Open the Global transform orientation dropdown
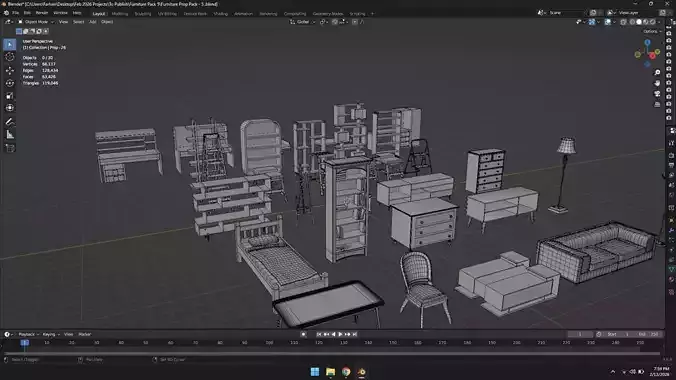Screen dimensions: 676x380 303,22
